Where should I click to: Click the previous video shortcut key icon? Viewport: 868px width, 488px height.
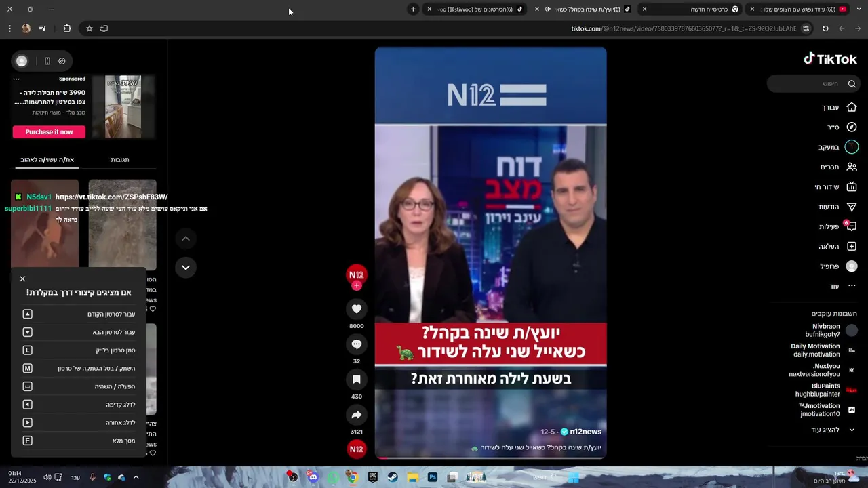point(27,314)
